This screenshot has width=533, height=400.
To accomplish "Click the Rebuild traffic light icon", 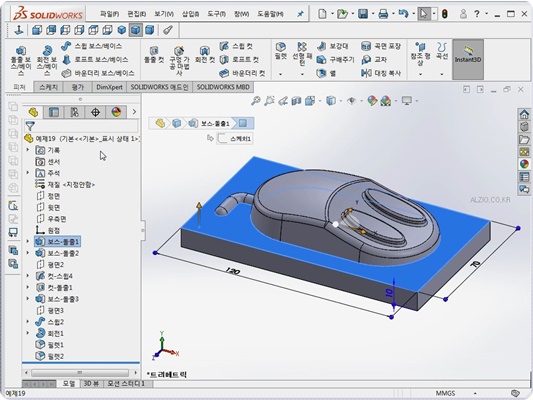I will click(x=444, y=14).
